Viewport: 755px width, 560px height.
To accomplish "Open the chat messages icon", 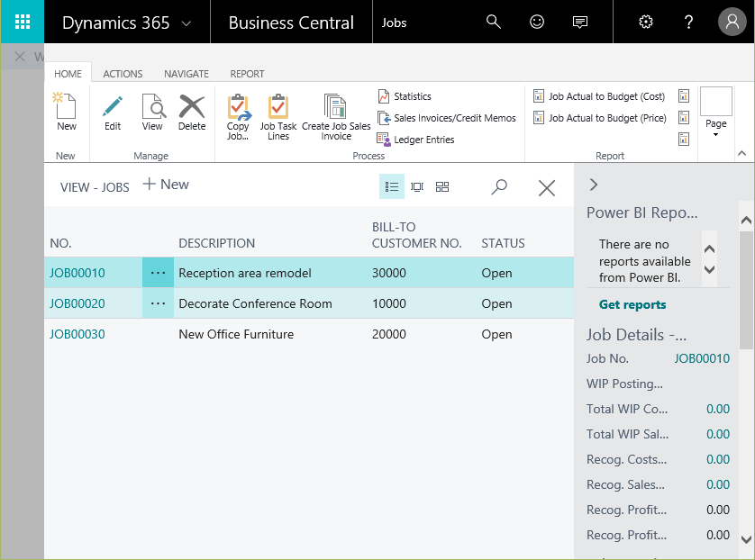I will coord(579,23).
